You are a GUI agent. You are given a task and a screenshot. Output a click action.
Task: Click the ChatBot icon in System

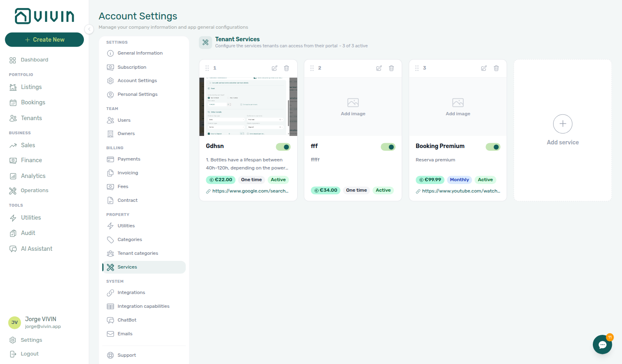click(110, 320)
